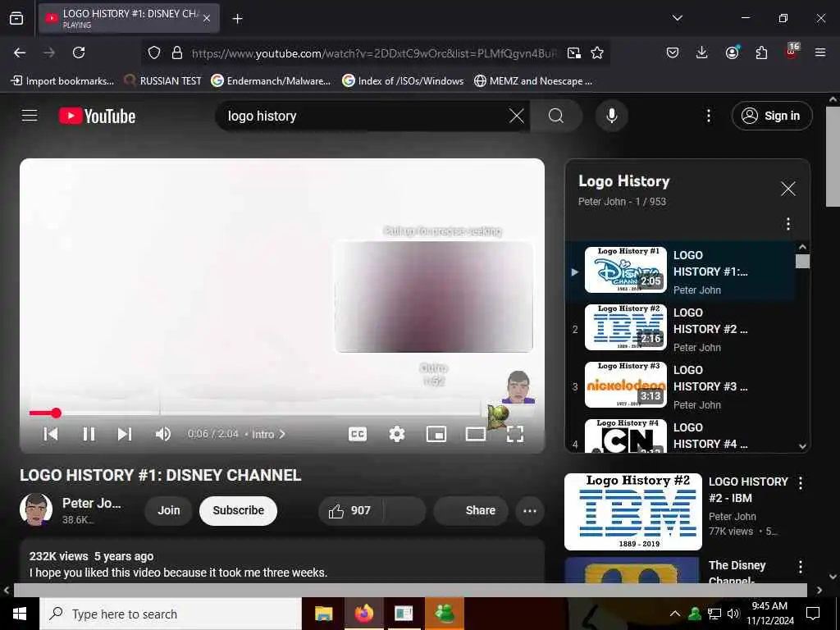Go back in browser history
This screenshot has height=630, width=840.
pyautogui.click(x=20, y=52)
